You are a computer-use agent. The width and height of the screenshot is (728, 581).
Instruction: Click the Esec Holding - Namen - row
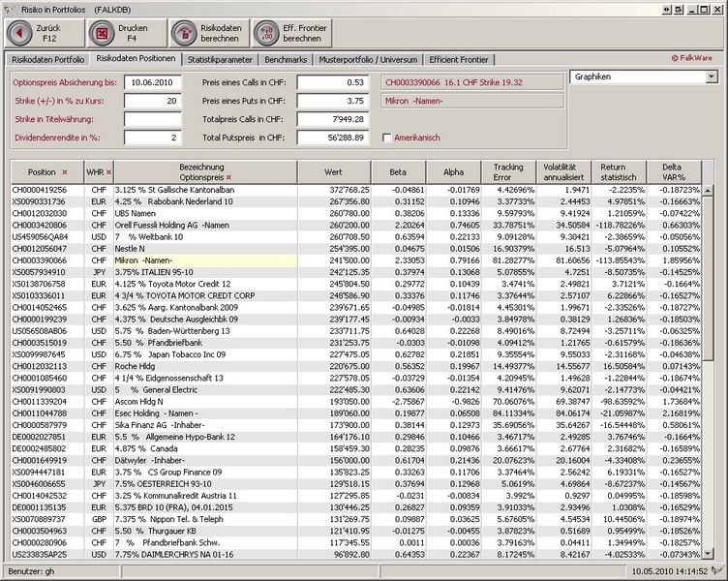pyautogui.click(x=356, y=413)
